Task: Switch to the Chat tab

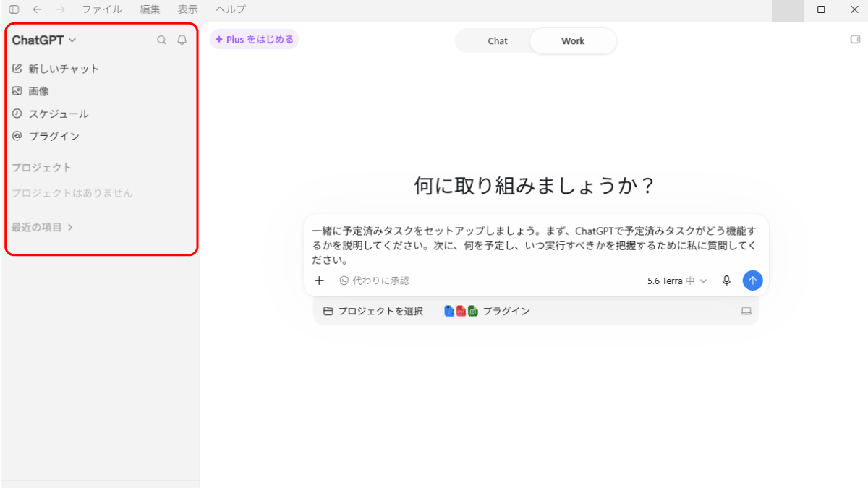Action: coord(498,41)
